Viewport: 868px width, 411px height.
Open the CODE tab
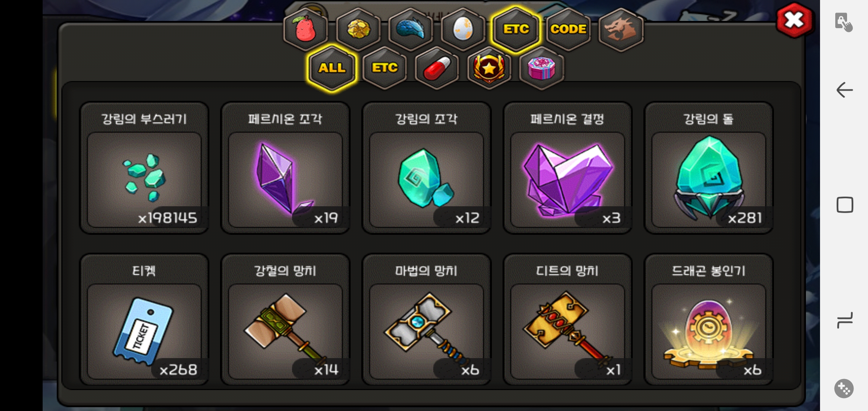[x=568, y=30]
